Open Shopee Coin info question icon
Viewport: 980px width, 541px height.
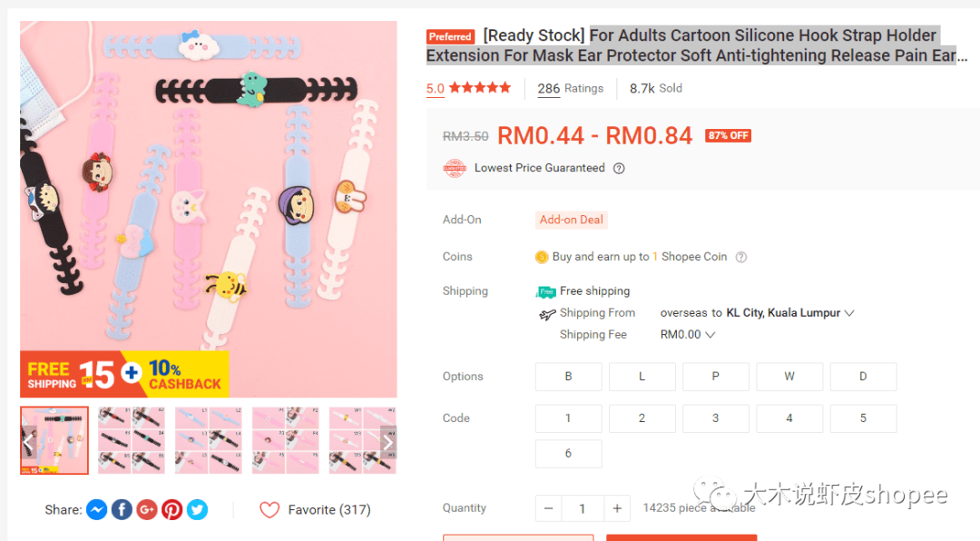[x=741, y=257]
